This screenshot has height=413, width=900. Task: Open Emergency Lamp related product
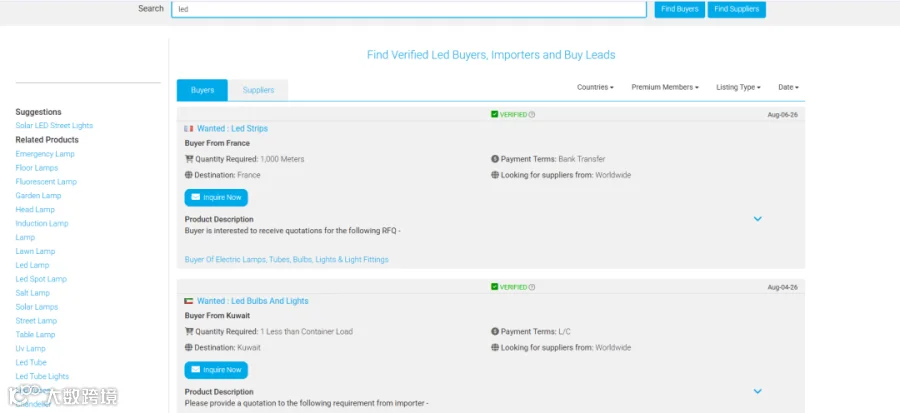[45, 154]
